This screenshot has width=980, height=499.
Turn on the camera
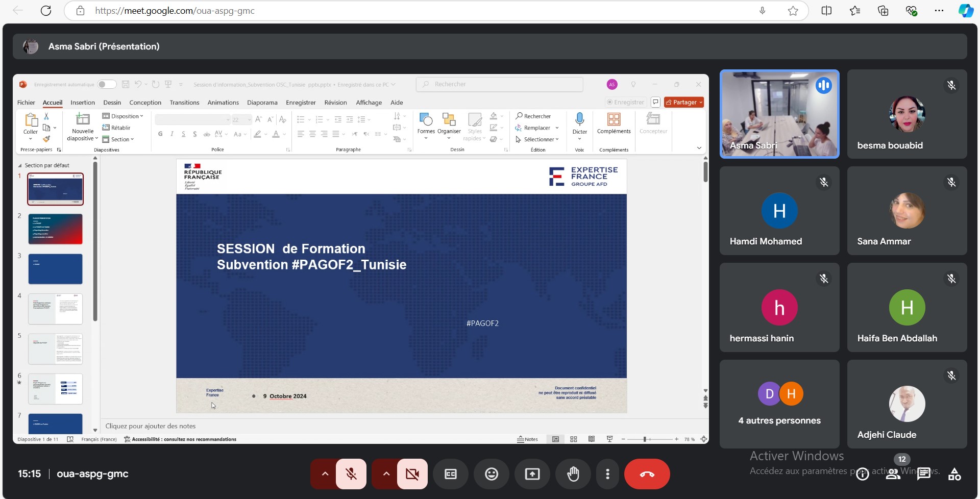pyautogui.click(x=412, y=474)
